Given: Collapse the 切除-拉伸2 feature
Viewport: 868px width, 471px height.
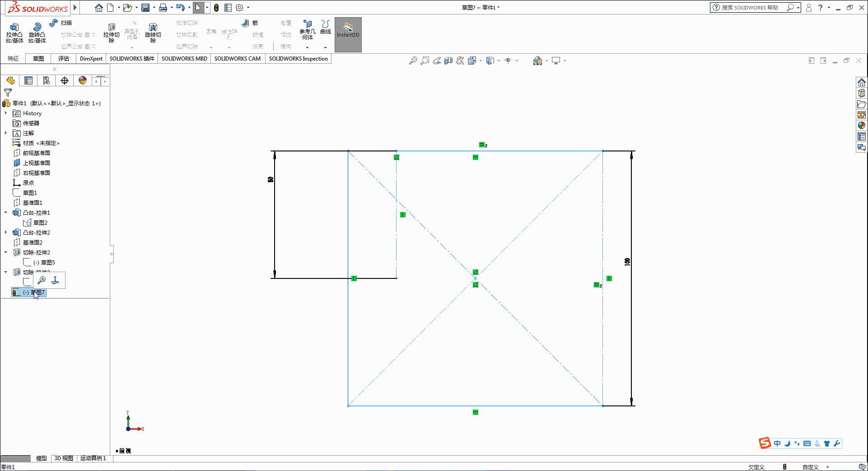Looking at the screenshot, I should click(x=6, y=252).
